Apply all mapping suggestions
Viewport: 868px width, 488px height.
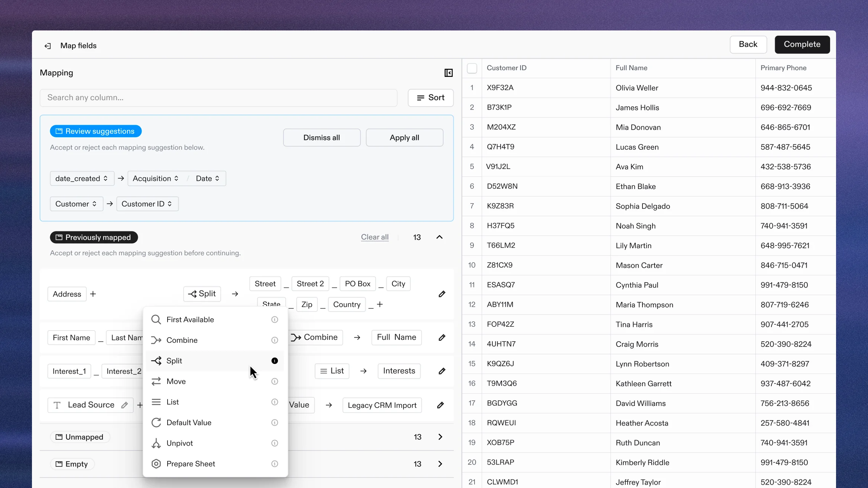click(x=404, y=137)
